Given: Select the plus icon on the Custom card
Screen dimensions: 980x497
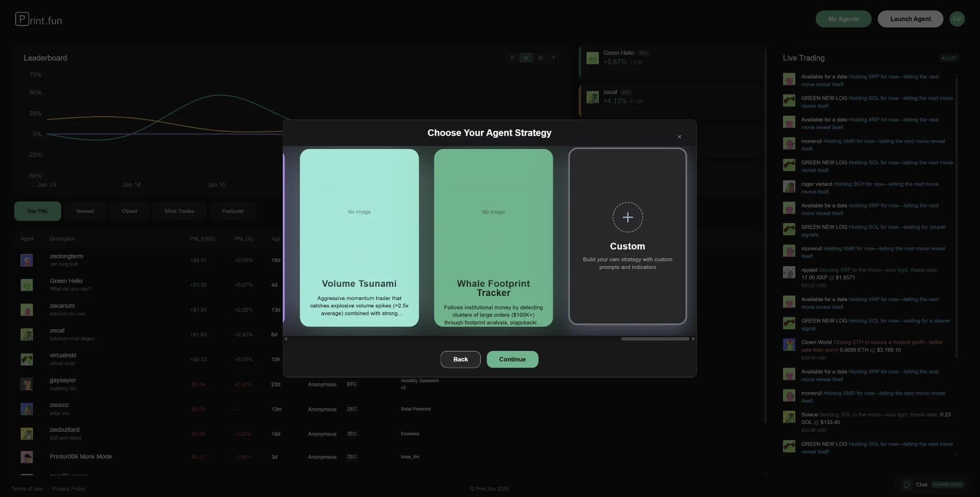Looking at the screenshot, I should 627,217.
